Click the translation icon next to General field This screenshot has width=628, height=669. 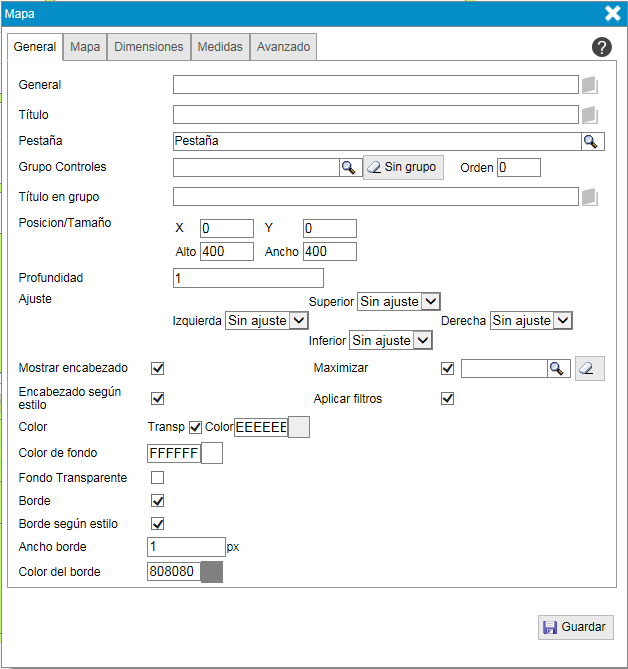pyautogui.click(x=590, y=85)
